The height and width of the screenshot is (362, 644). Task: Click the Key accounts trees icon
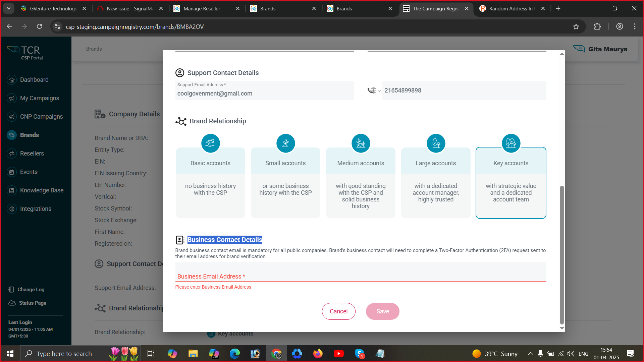click(511, 143)
